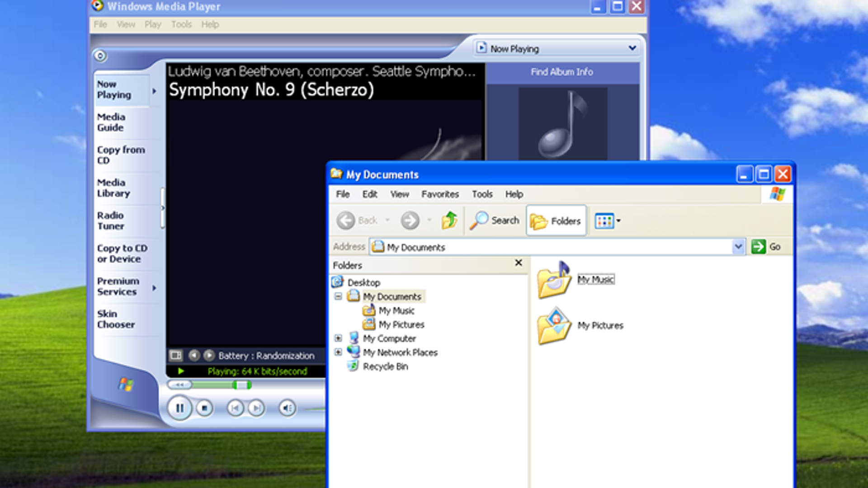The image size is (868, 488).
Task: Open the Views dropdown in Explorer toolbar
Action: coord(618,221)
